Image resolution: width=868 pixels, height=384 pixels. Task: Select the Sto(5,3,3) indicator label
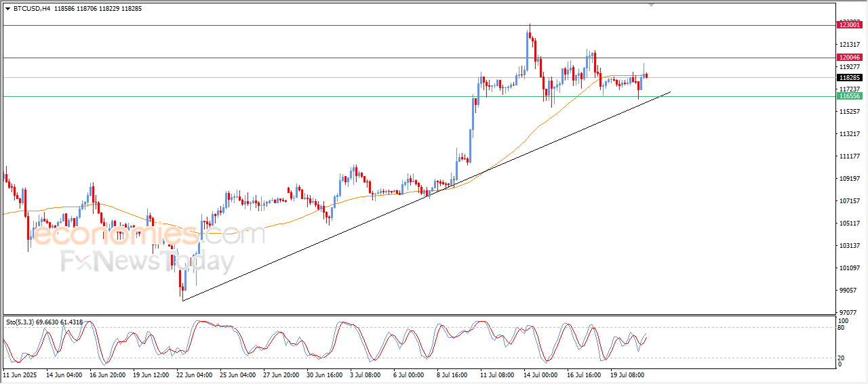click(19, 322)
